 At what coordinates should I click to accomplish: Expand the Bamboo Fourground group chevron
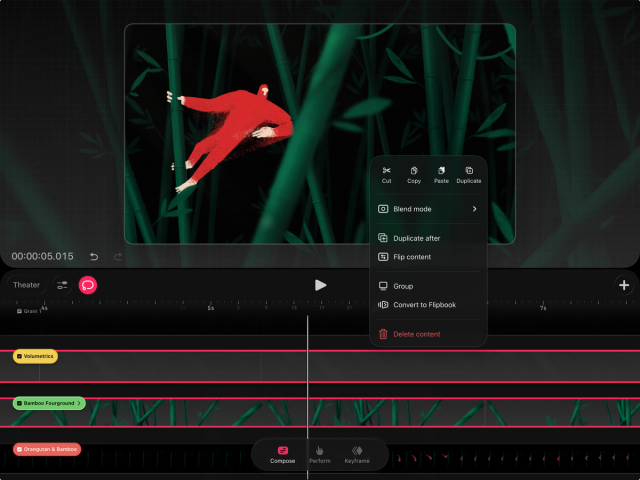79,403
